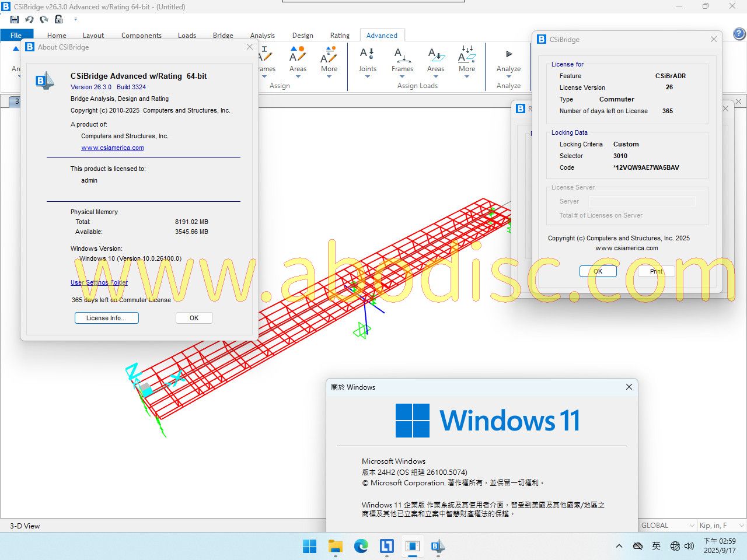
Task: Click the License Info... button
Action: [106, 318]
